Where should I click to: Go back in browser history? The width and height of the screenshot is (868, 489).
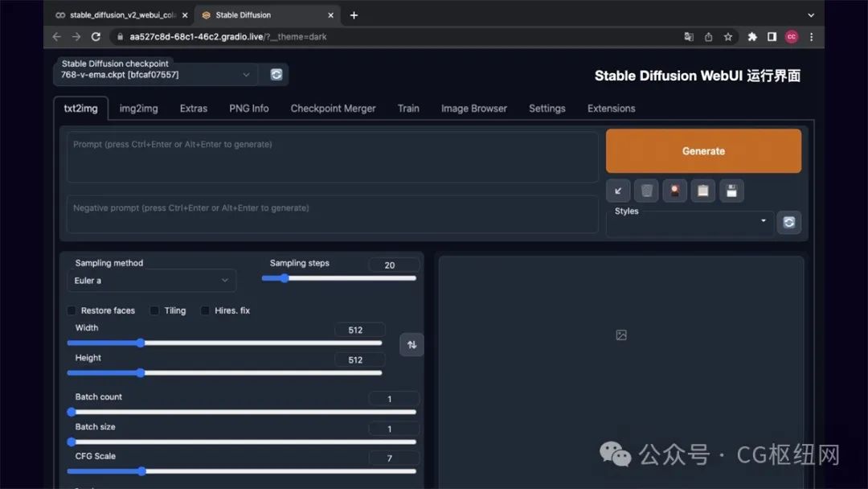[56, 36]
